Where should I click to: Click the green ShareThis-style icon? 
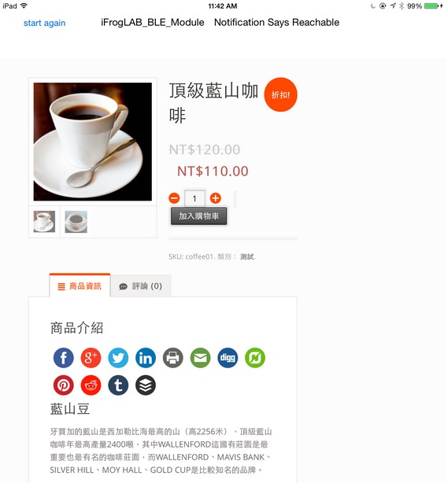point(255,358)
